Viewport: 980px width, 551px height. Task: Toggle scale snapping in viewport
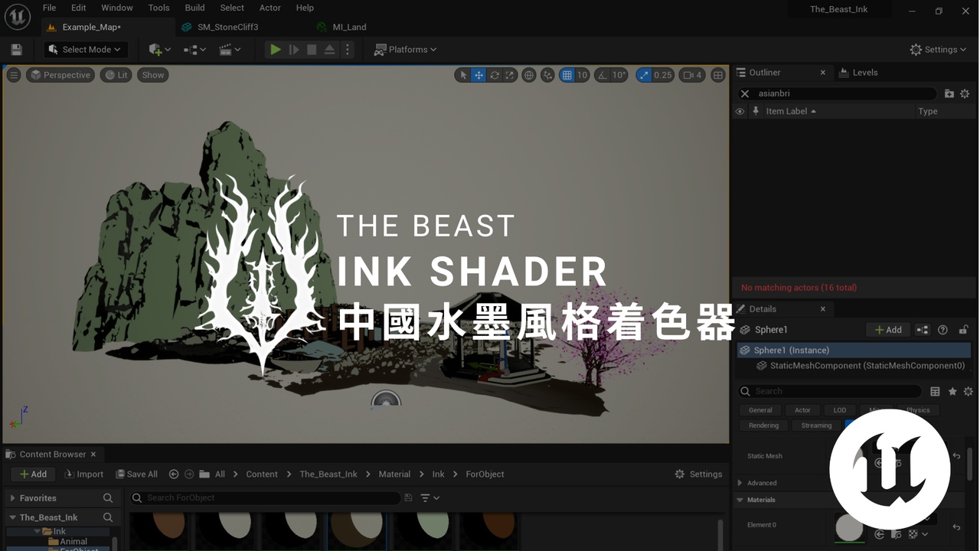(x=643, y=75)
